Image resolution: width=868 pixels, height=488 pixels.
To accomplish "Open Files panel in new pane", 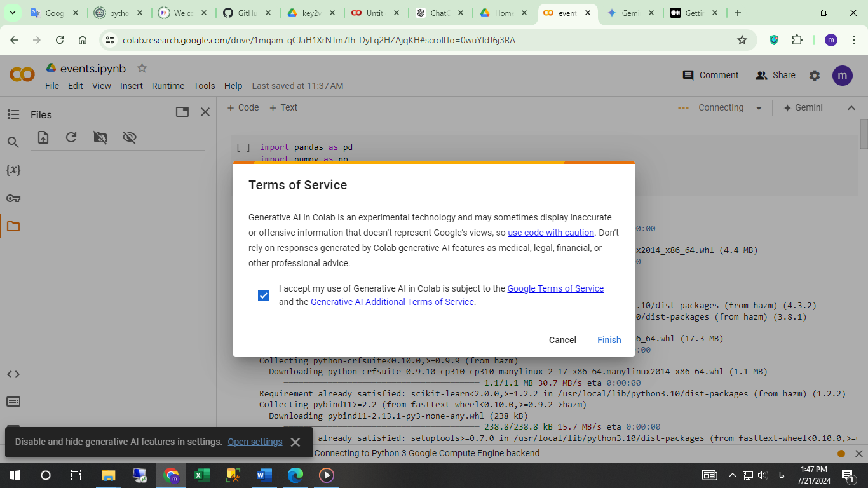I will pyautogui.click(x=182, y=112).
